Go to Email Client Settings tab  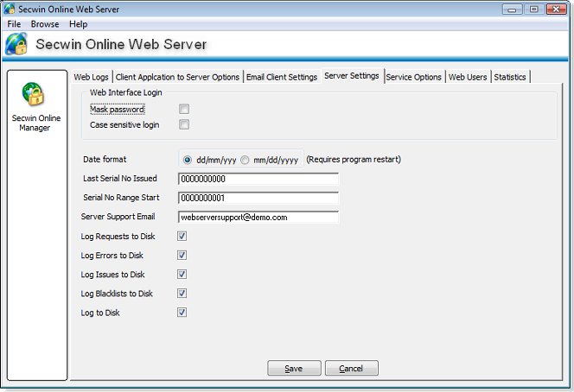click(281, 78)
